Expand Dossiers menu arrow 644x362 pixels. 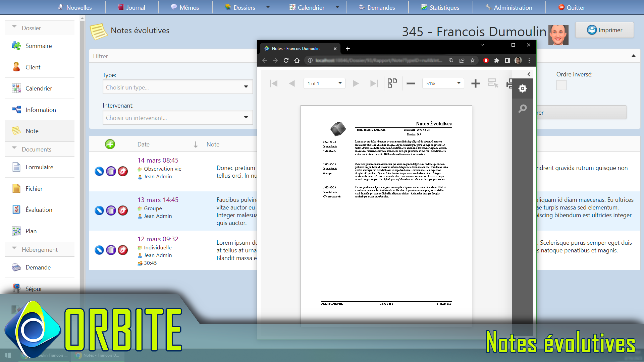[268, 7]
